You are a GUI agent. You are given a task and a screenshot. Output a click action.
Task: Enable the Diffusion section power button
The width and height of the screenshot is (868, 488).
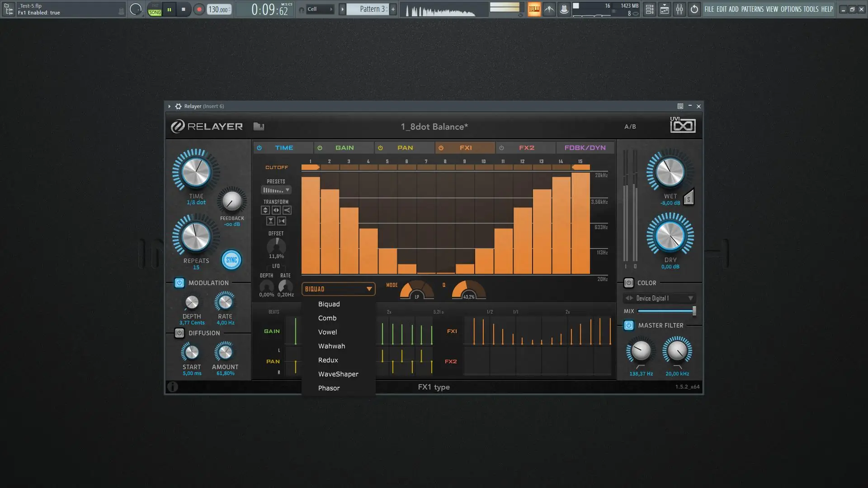point(179,333)
